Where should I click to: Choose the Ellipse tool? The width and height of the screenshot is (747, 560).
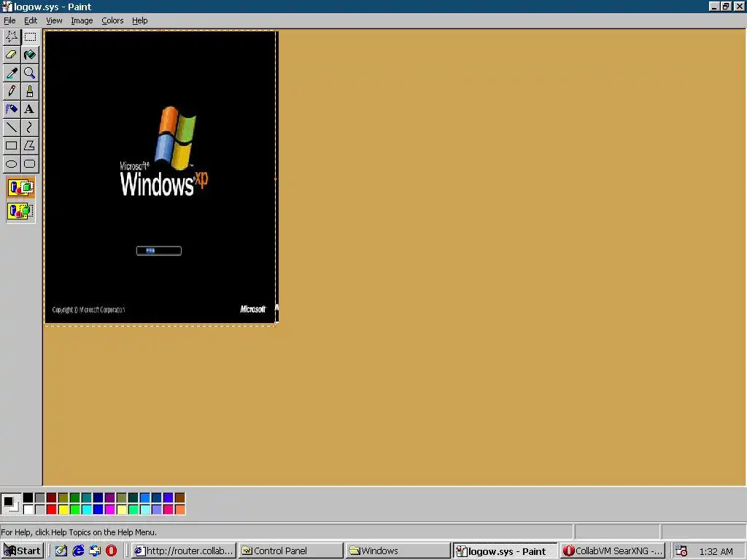click(x=12, y=164)
